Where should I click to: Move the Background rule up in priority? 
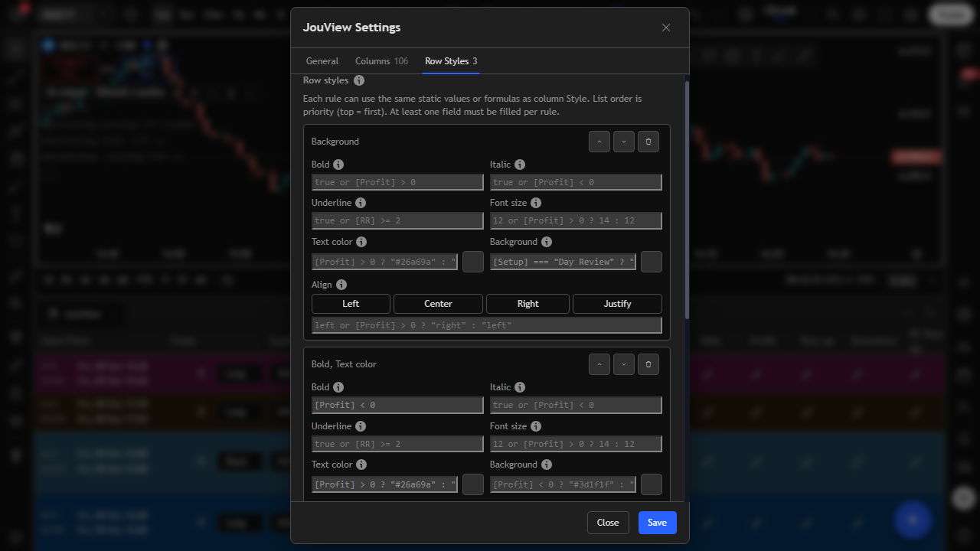[599, 142]
